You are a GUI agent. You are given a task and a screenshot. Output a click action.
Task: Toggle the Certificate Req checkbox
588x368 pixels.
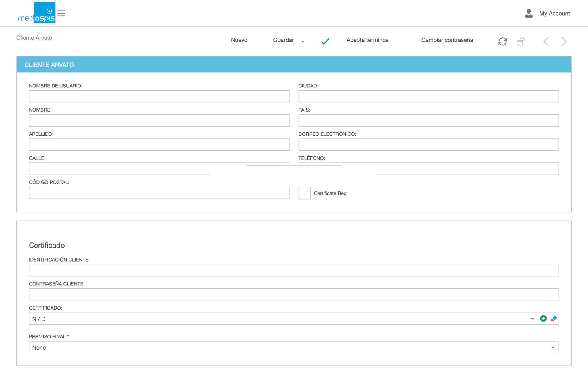[304, 193]
